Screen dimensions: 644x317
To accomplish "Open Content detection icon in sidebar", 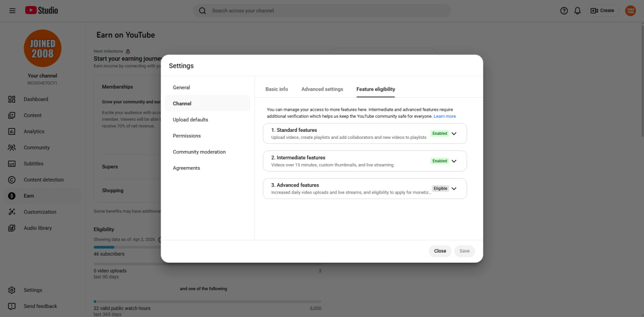I will (12, 180).
